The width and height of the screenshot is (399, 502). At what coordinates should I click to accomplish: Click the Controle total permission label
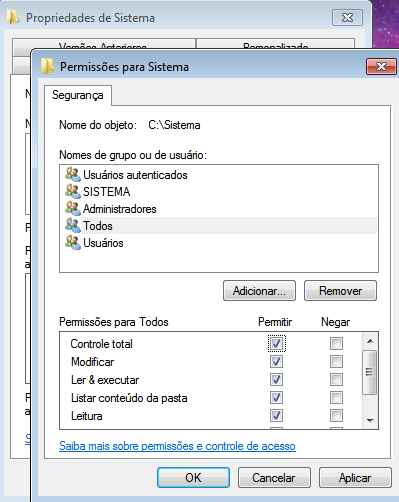(102, 344)
